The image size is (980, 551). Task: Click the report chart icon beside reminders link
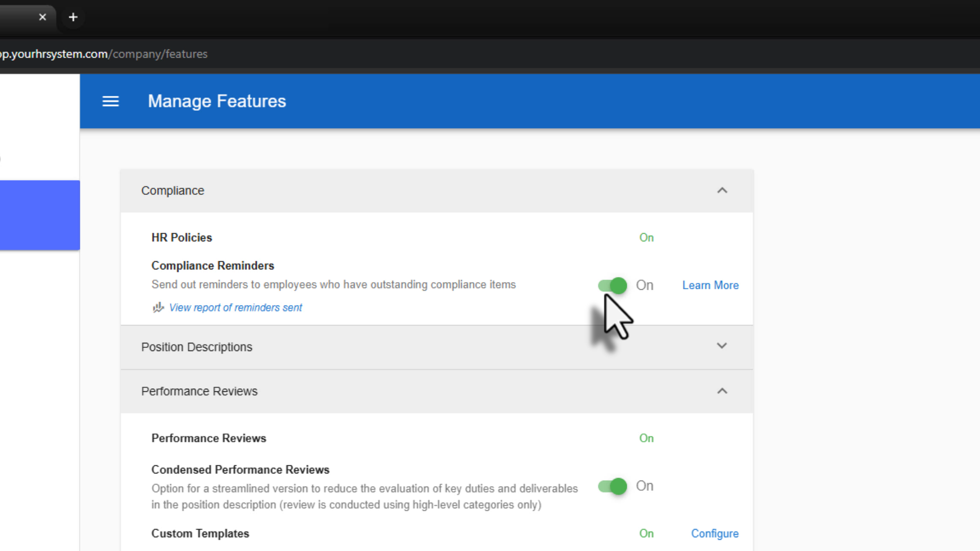pyautogui.click(x=158, y=308)
